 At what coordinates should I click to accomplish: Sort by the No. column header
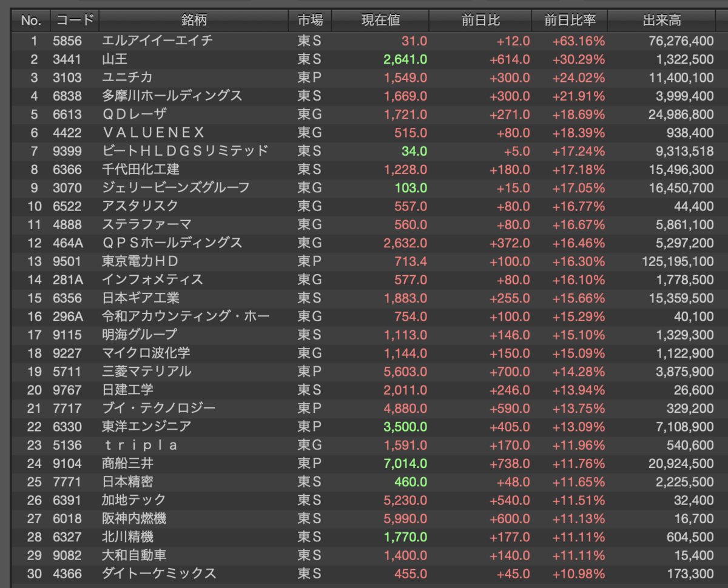(31, 20)
